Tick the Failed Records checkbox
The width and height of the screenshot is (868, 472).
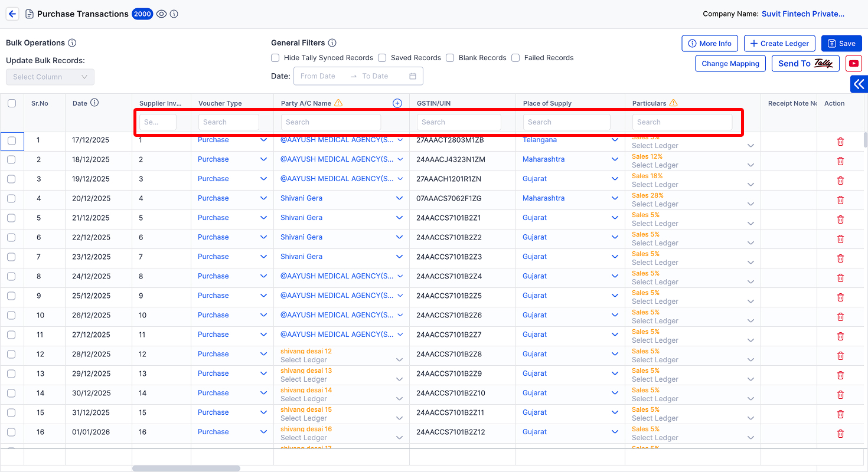point(515,58)
